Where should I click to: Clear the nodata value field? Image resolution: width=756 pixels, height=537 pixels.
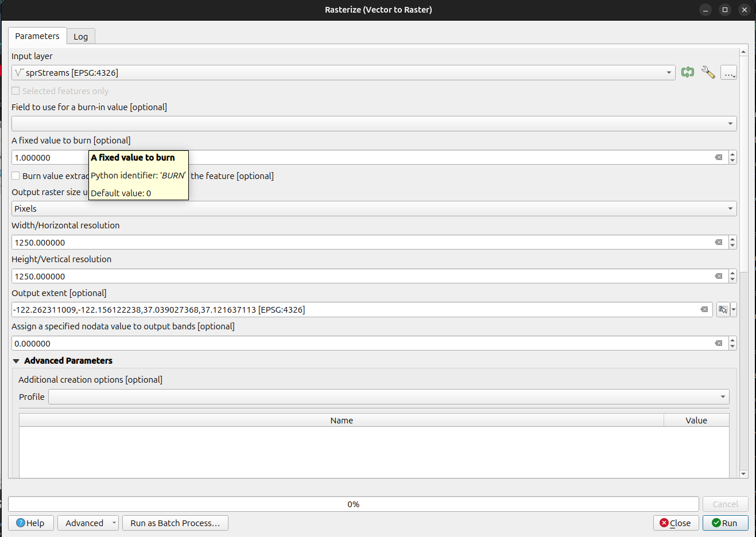718,343
